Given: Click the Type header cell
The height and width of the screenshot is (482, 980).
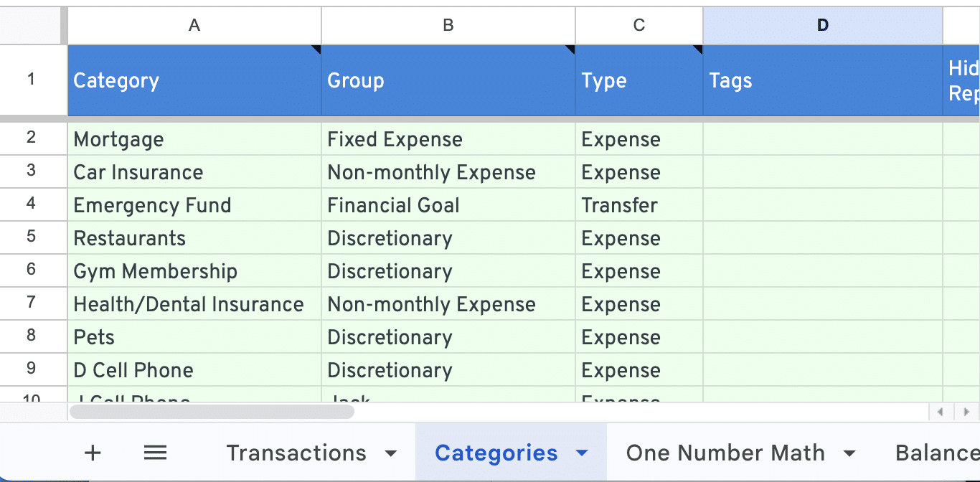Looking at the screenshot, I should (639, 80).
